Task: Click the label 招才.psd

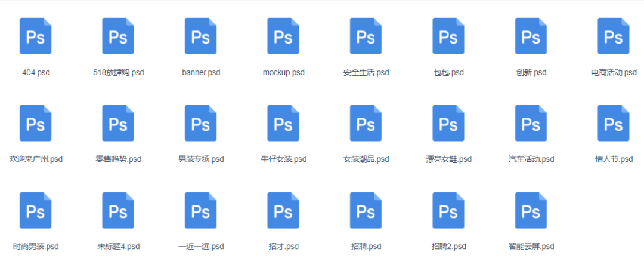Action: coord(283,247)
